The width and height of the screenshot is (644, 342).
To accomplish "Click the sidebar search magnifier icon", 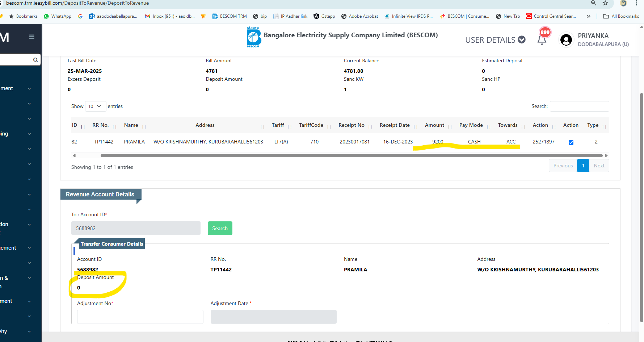I will click(35, 60).
